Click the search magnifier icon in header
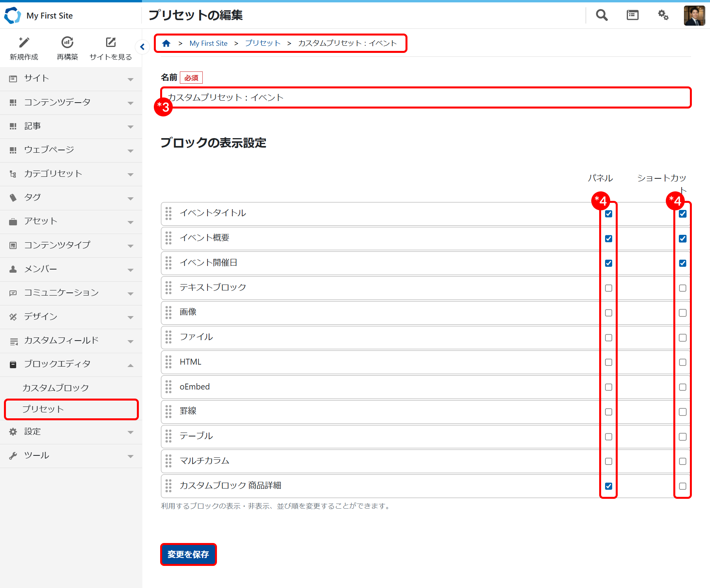 pyautogui.click(x=602, y=15)
